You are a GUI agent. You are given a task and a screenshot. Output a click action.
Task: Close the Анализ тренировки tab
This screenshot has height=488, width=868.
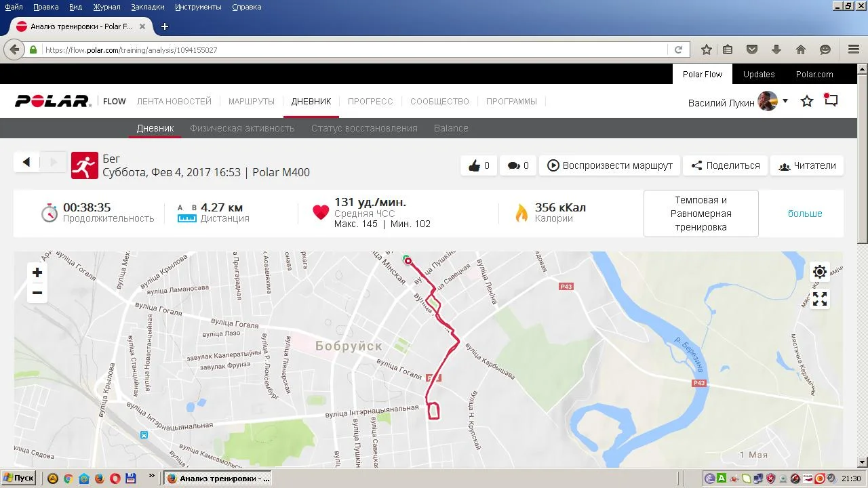click(142, 26)
